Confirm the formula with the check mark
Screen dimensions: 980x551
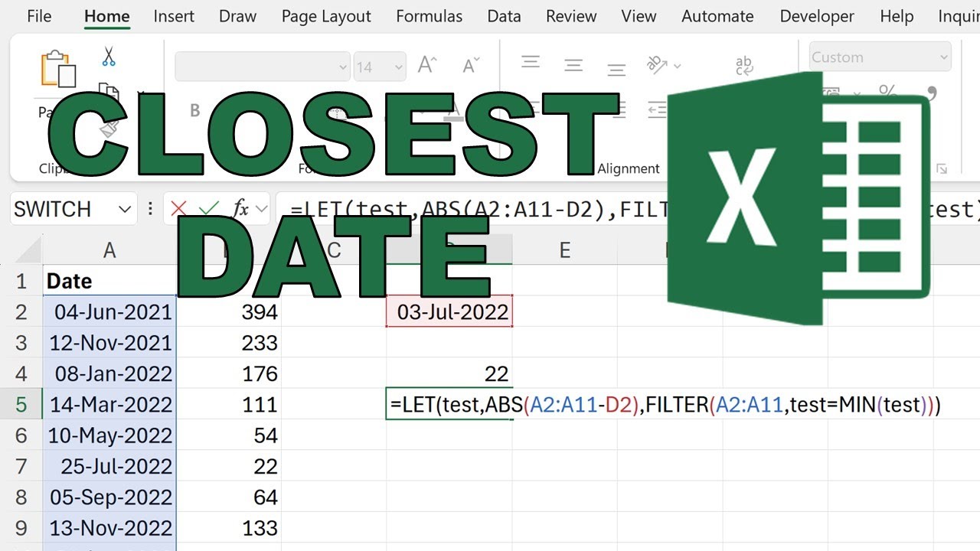coord(208,209)
